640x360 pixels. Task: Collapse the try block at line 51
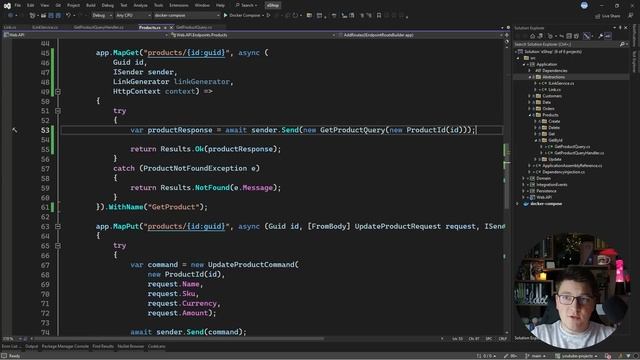[58, 111]
